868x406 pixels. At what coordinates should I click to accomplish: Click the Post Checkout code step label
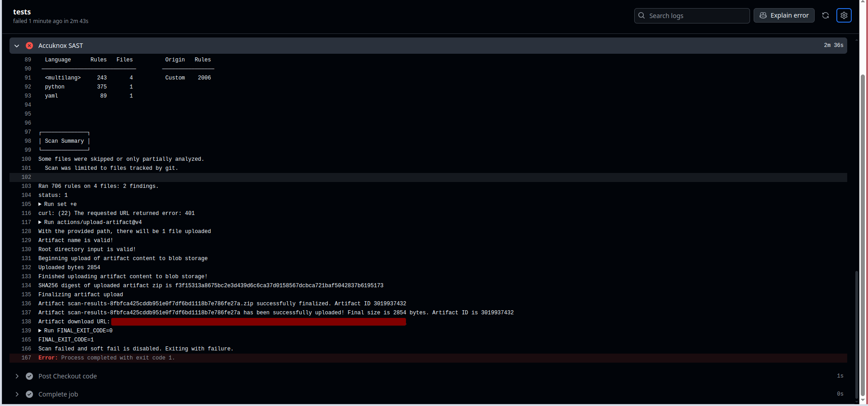67,376
